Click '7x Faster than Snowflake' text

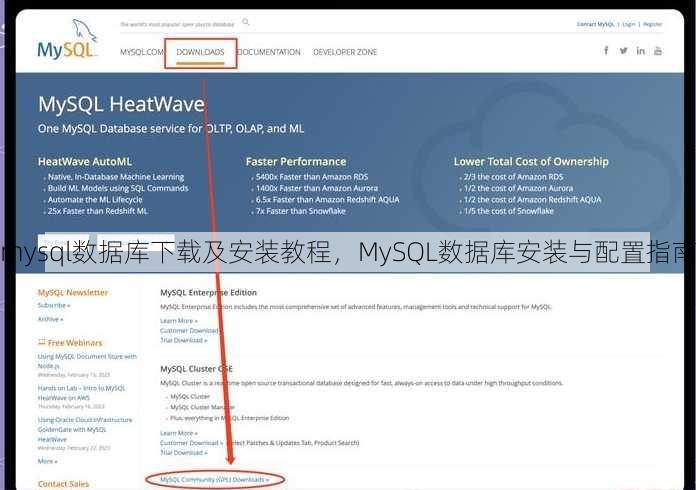(301, 211)
